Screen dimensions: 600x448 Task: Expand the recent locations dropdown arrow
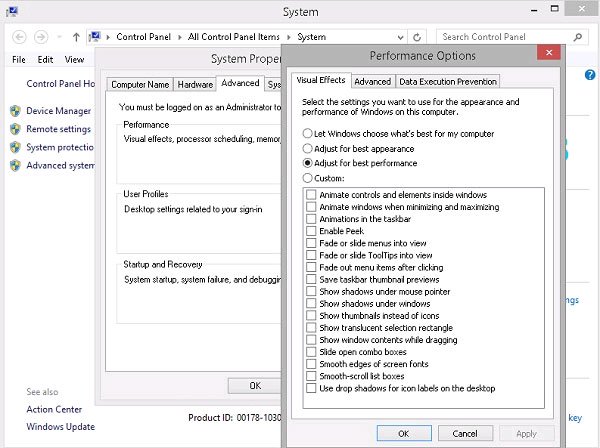[59, 37]
